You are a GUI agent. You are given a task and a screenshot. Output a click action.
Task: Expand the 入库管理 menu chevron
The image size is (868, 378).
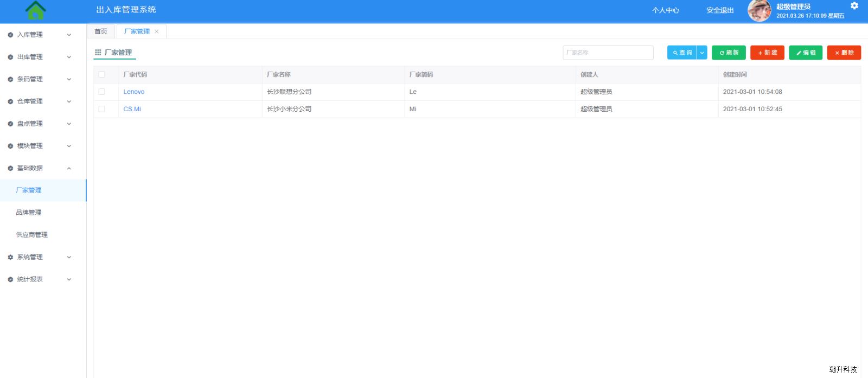click(69, 35)
